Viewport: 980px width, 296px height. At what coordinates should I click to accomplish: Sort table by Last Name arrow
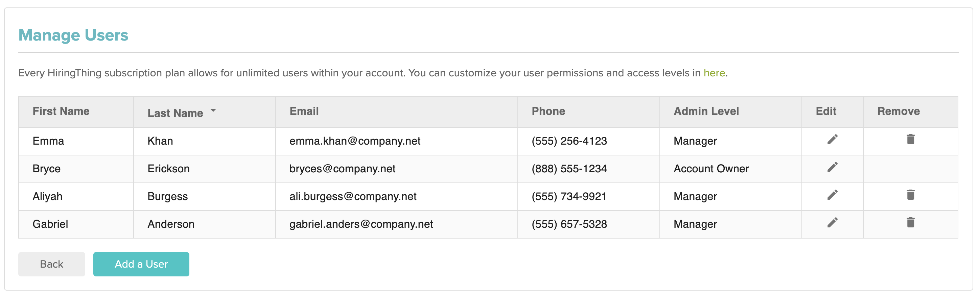(213, 110)
